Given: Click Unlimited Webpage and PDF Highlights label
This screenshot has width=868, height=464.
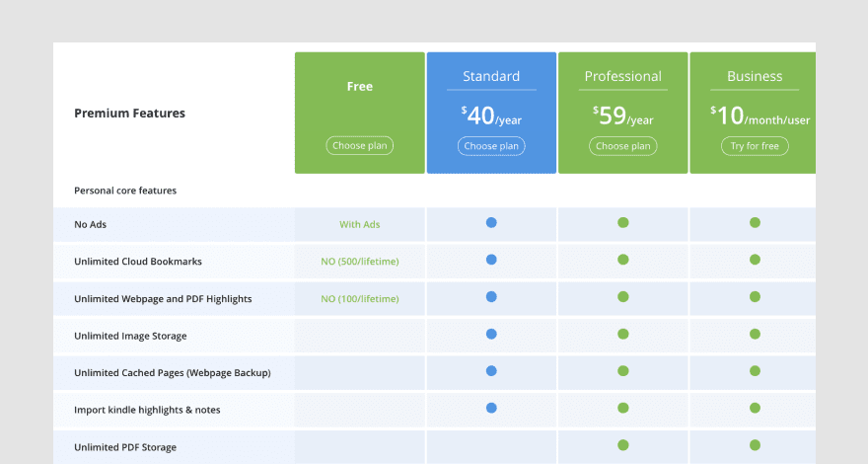Looking at the screenshot, I should (163, 299).
